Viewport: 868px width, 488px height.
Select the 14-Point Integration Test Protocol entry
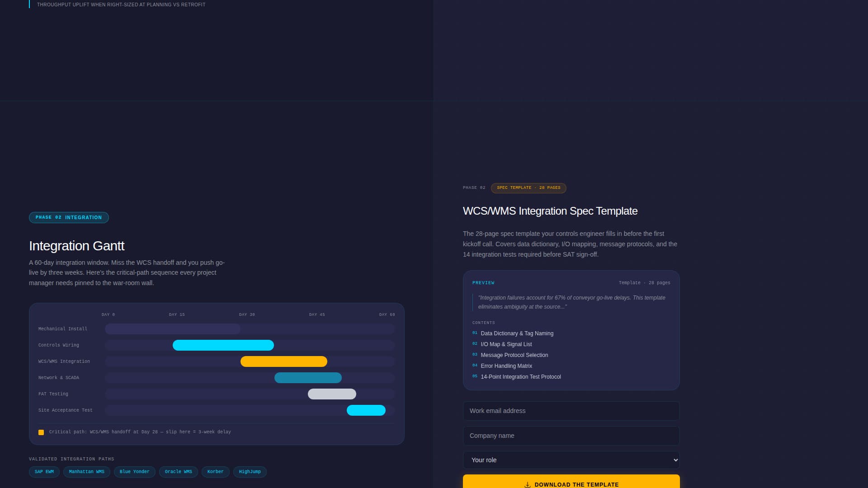(520, 377)
